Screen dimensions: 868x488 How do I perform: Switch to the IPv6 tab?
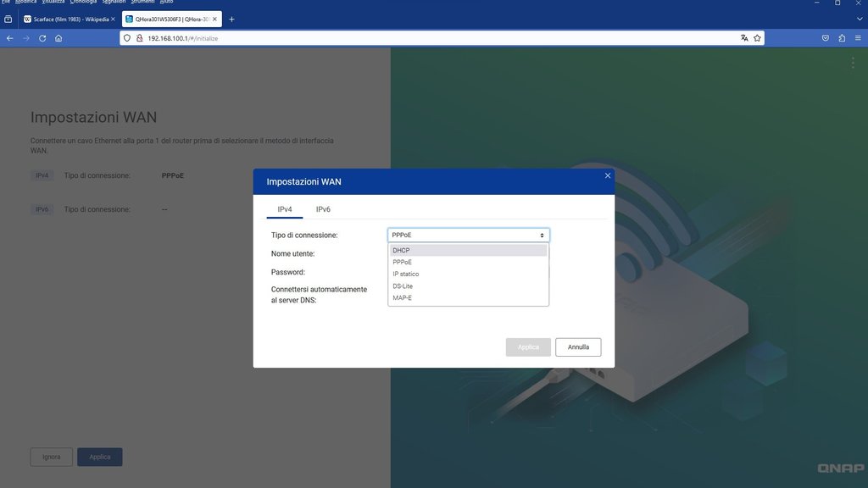coord(323,209)
